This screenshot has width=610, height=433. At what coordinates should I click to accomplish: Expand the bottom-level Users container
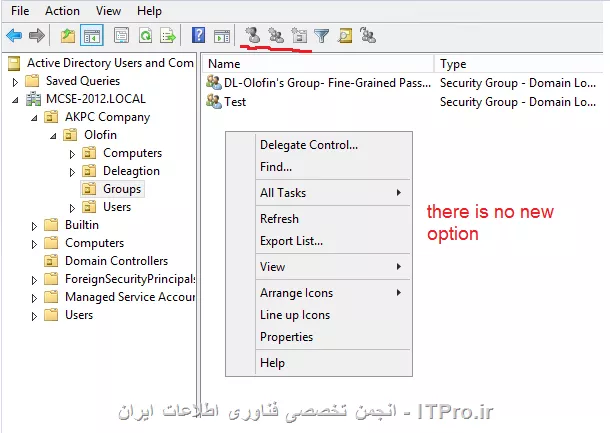tap(34, 316)
